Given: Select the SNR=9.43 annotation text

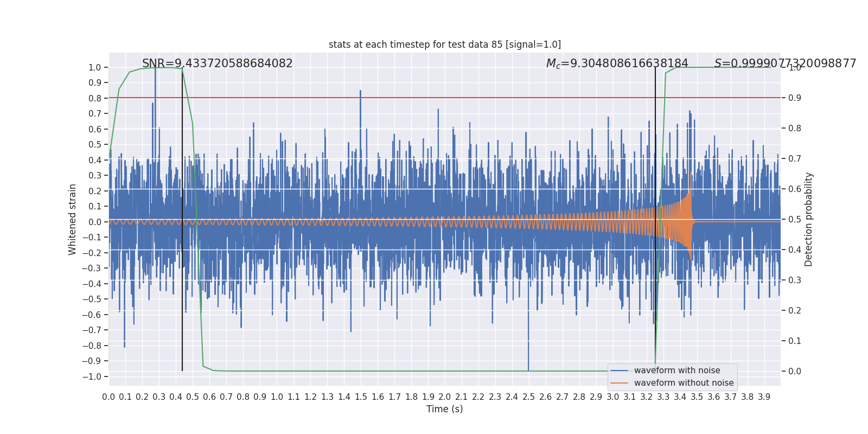Looking at the screenshot, I should click(x=217, y=63).
